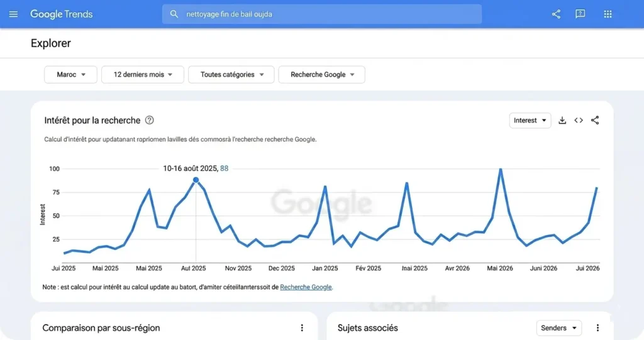Change the 12 derniers mois time range
Image resolution: width=644 pixels, height=340 pixels.
143,75
